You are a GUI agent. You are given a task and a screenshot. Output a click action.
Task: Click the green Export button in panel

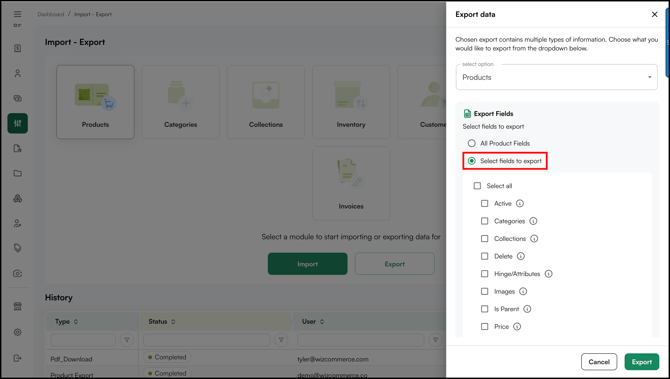(x=642, y=362)
